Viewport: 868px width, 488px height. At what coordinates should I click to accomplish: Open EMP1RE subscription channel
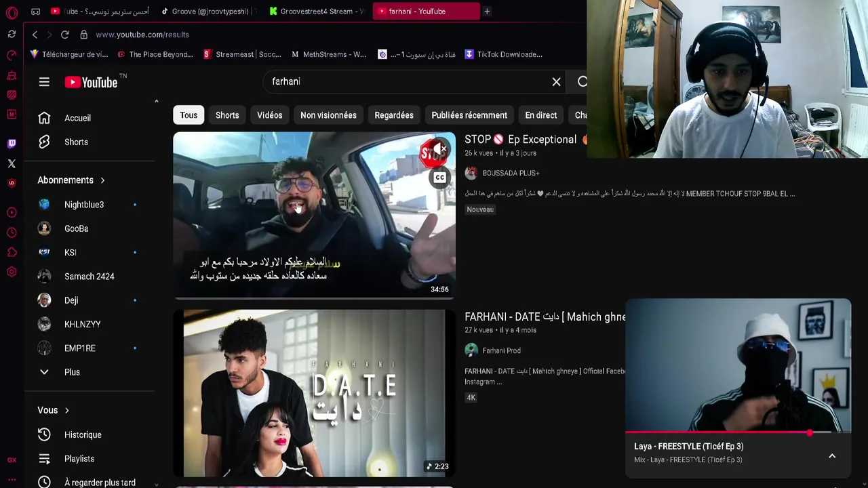coord(80,348)
